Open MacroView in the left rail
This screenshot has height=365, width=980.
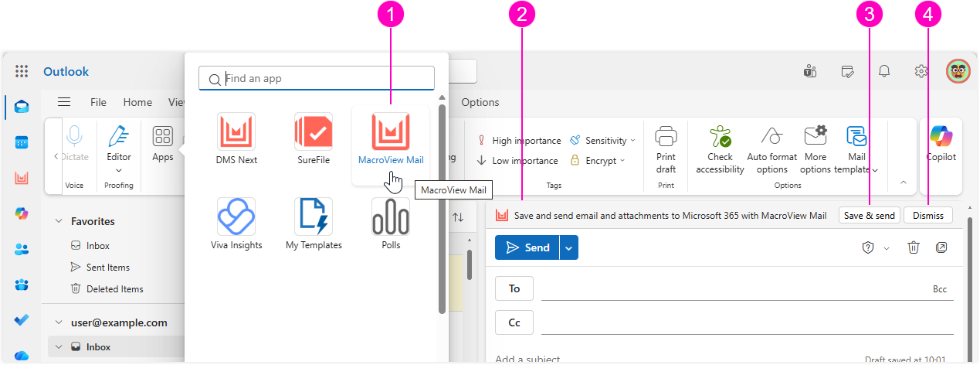coord(22,178)
